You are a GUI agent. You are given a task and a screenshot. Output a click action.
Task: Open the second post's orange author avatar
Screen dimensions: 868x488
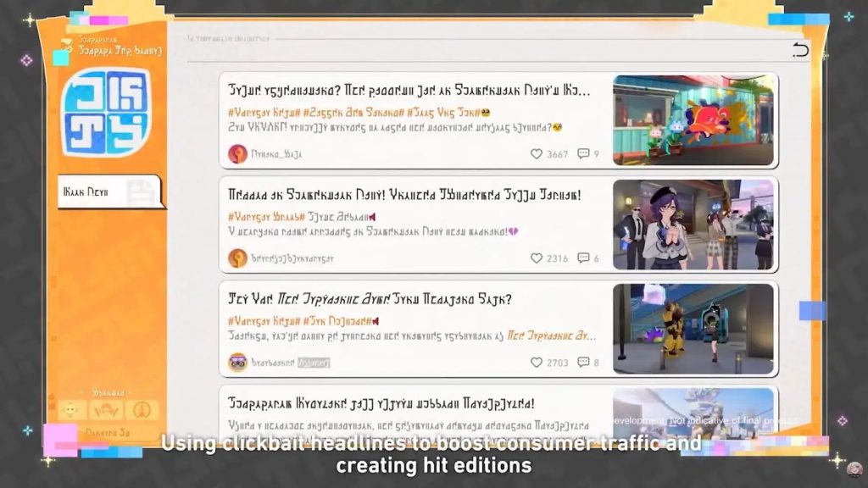pos(237,258)
